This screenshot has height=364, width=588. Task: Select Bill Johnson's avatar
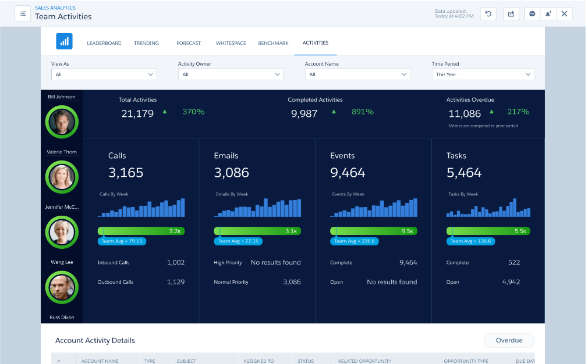coord(62,122)
